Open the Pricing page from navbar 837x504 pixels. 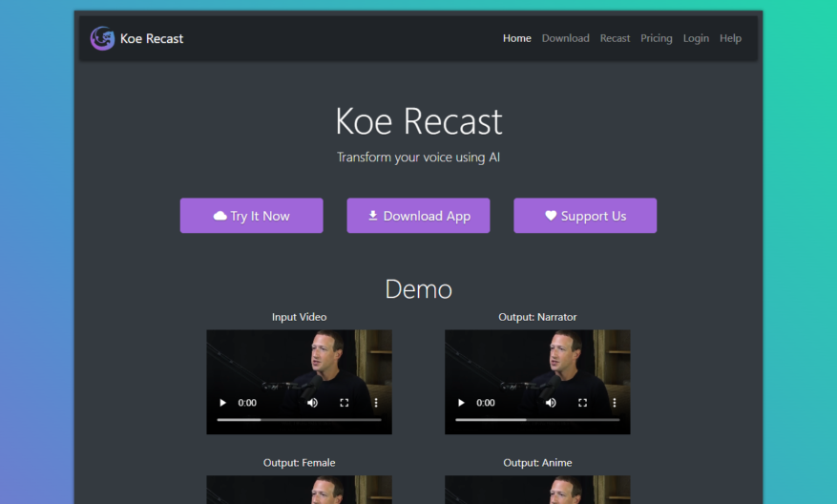point(656,38)
